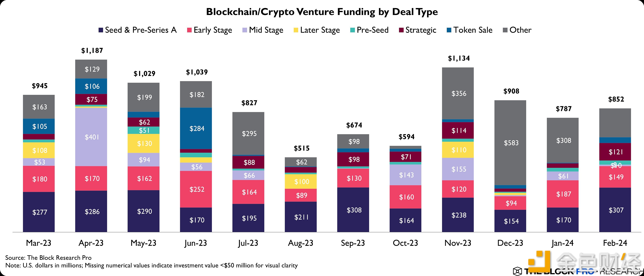The width and height of the screenshot is (644, 276).
Task: Click the Feb-24 axis label
Action: click(615, 243)
